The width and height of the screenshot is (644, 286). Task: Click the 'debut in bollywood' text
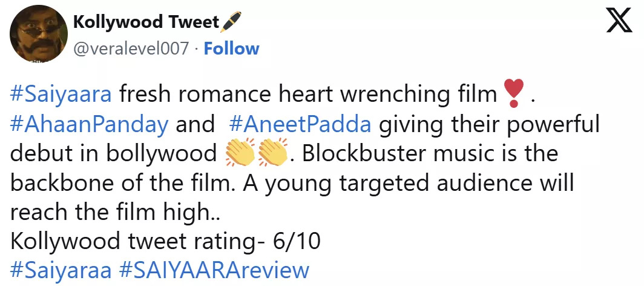[112, 153]
